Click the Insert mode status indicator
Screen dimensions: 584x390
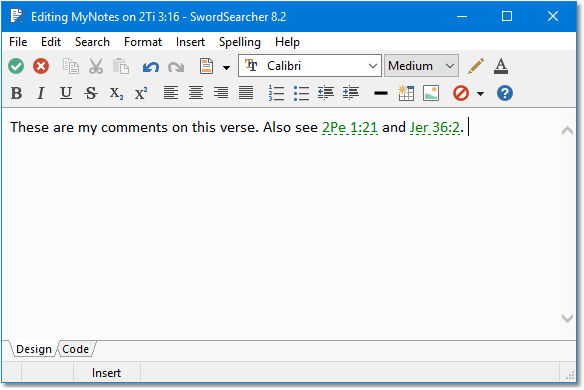pos(107,373)
